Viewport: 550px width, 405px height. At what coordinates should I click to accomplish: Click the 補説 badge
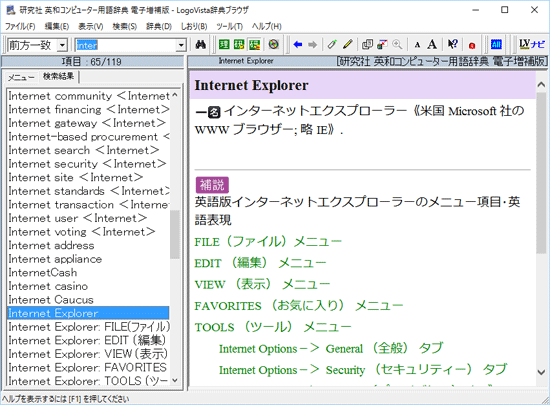coord(212,185)
